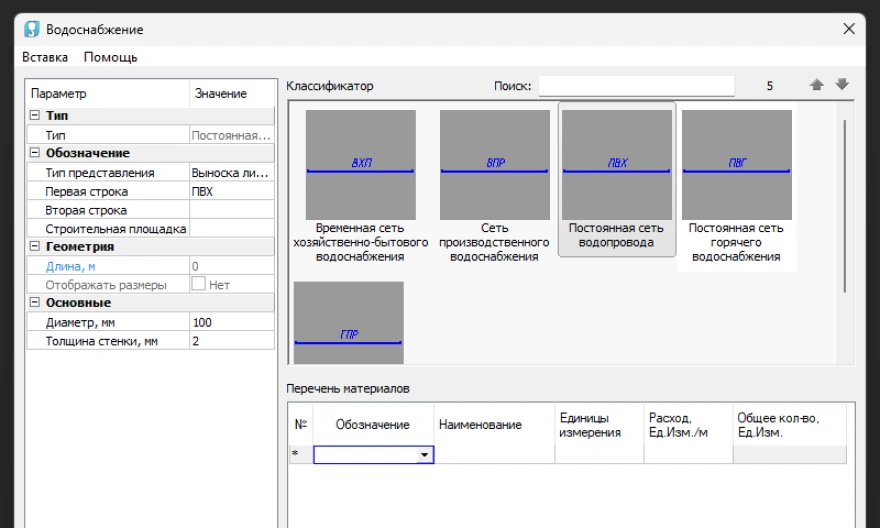Choose the ПВХ permanent water pipeline thumbnail

(616, 165)
